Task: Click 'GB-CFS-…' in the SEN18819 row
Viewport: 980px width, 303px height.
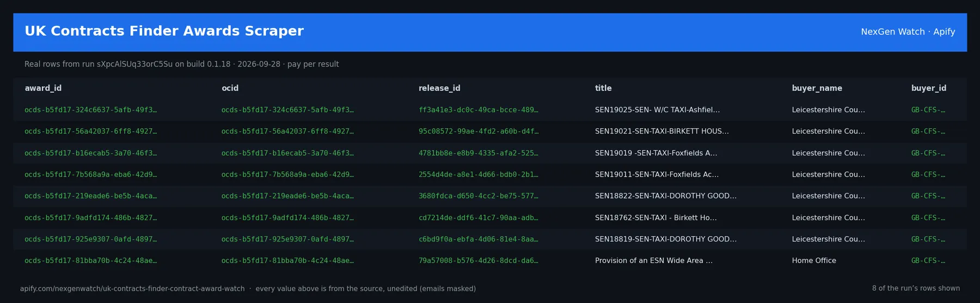Action: pos(928,239)
